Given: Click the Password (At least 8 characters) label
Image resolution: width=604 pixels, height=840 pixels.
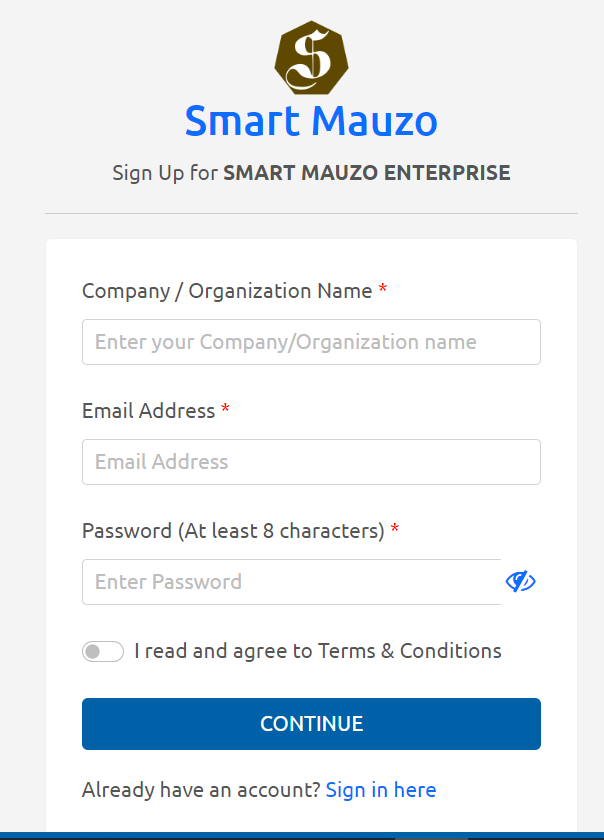Looking at the screenshot, I should (233, 531).
